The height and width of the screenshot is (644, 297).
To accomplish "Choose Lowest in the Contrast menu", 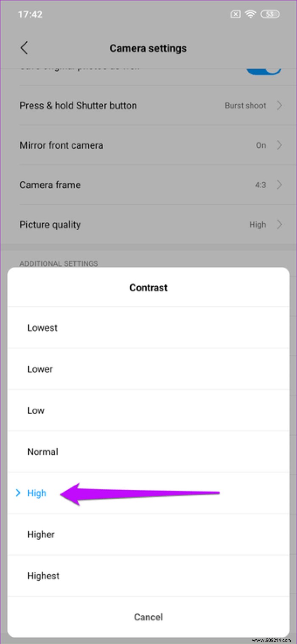I will pyautogui.click(x=42, y=328).
